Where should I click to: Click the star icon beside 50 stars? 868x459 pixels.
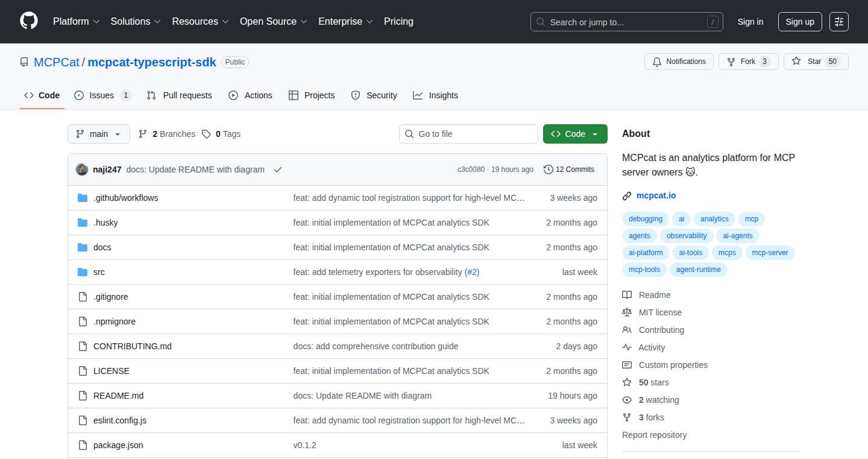pyautogui.click(x=627, y=382)
